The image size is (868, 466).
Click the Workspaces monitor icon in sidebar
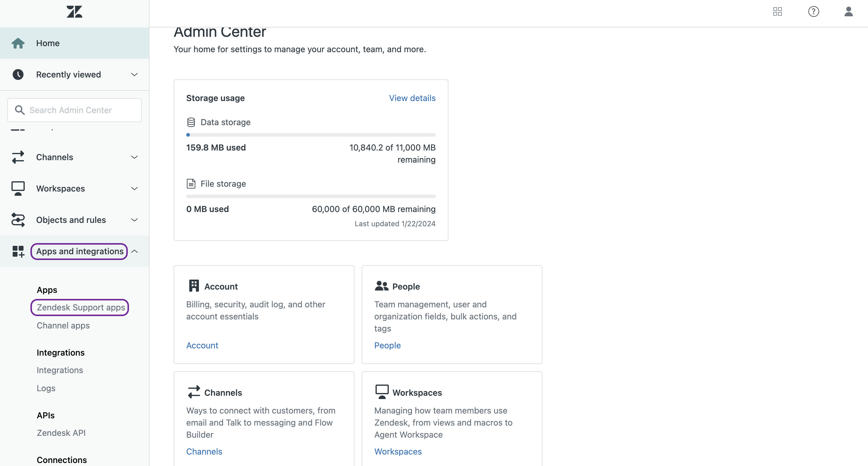point(18,189)
